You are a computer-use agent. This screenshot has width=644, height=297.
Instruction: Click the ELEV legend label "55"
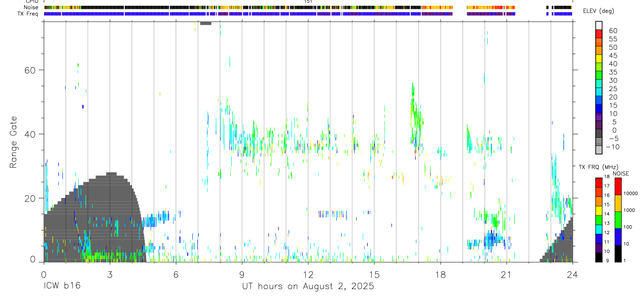tap(613, 39)
